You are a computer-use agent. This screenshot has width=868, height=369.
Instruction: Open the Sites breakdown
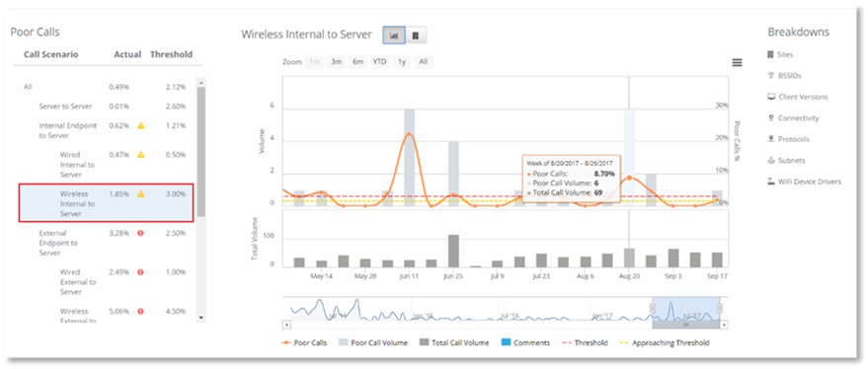[780, 55]
